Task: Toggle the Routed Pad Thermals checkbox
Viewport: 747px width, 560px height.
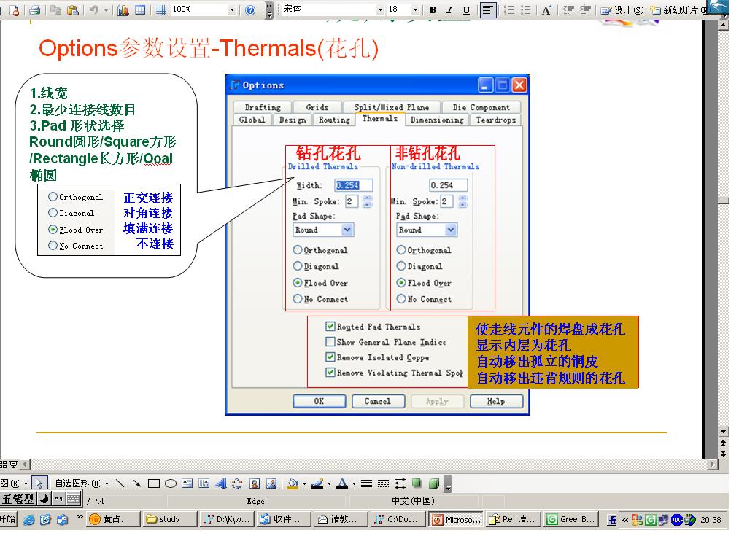Action: click(330, 327)
